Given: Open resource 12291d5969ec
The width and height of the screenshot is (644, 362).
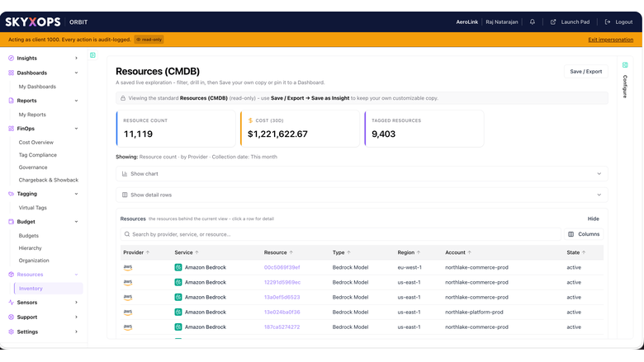Looking at the screenshot, I should pos(282,283).
